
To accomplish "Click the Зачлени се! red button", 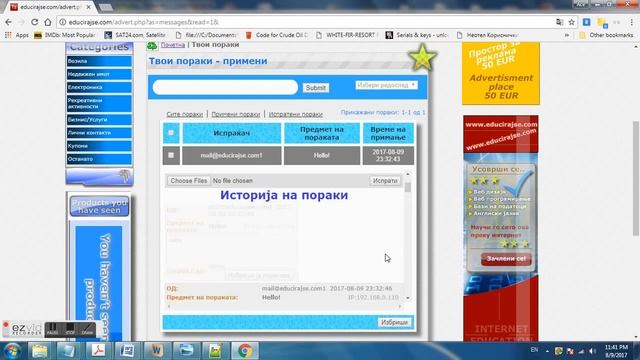I will pyautogui.click(x=506, y=259).
